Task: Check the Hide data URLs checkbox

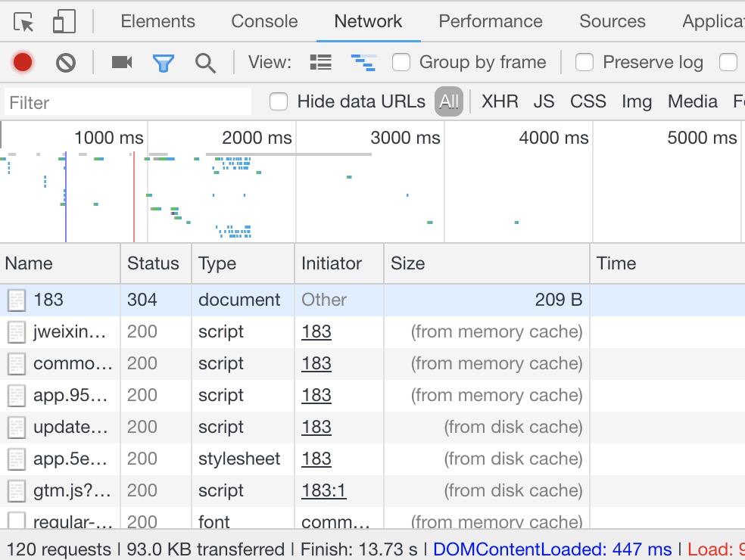Action: tap(279, 101)
